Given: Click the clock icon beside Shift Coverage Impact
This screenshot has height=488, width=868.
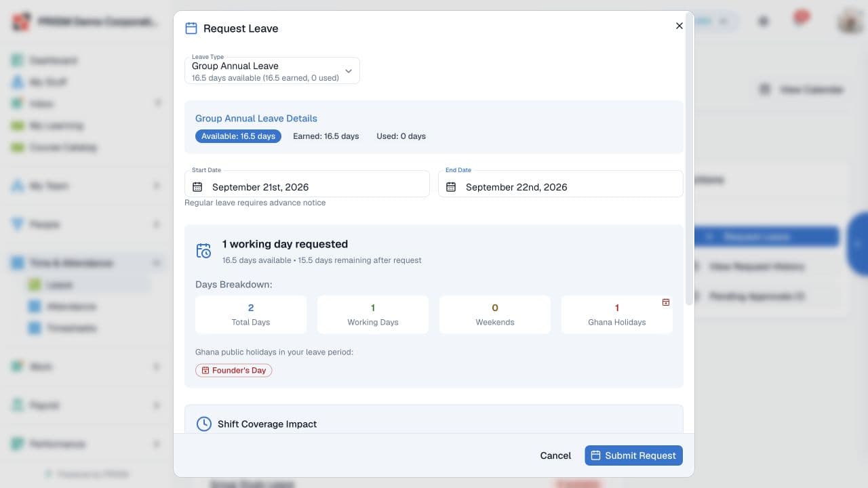Looking at the screenshot, I should [203, 424].
